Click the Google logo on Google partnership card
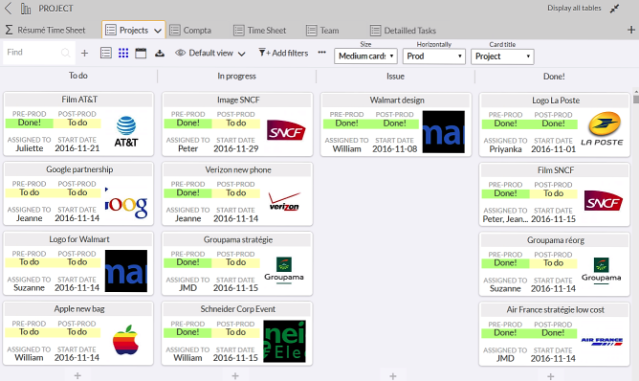The image size is (639, 381). point(126,203)
